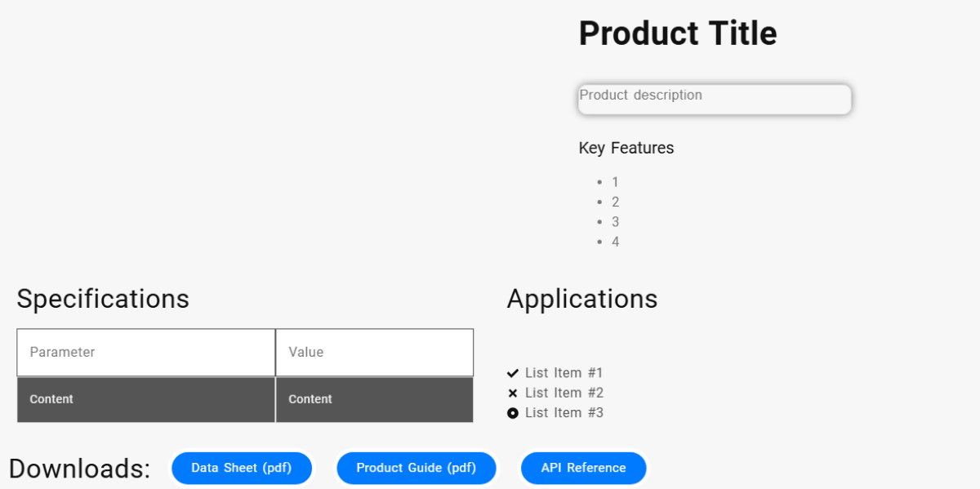Click the Key Features label

coord(626,149)
